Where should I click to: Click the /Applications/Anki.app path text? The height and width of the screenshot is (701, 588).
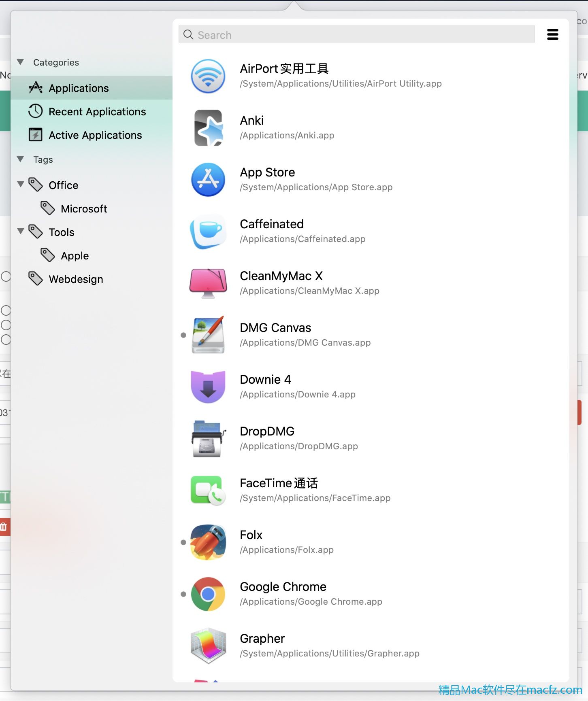coord(287,135)
